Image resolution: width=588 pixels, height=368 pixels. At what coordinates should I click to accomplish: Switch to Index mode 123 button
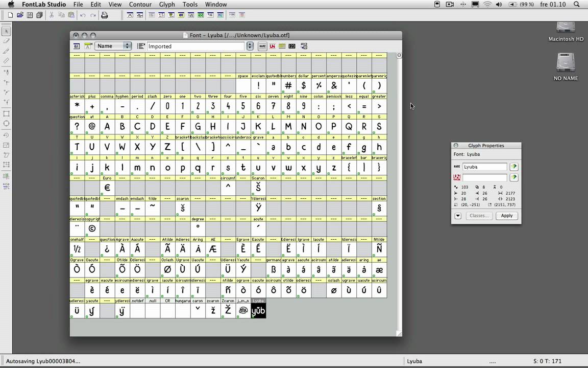[292, 46]
